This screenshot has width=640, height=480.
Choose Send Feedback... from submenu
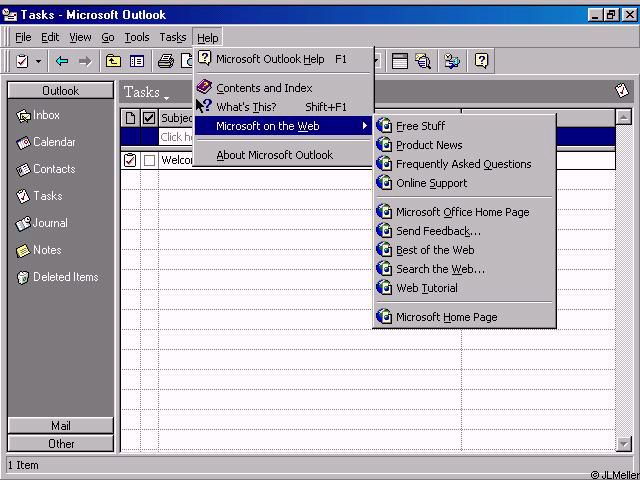pos(464,231)
